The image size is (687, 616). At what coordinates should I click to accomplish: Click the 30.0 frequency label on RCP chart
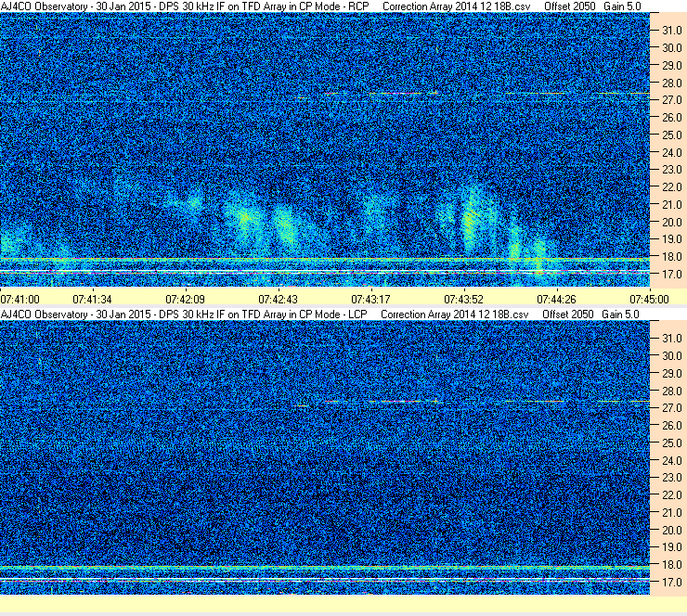tap(671, 48)
